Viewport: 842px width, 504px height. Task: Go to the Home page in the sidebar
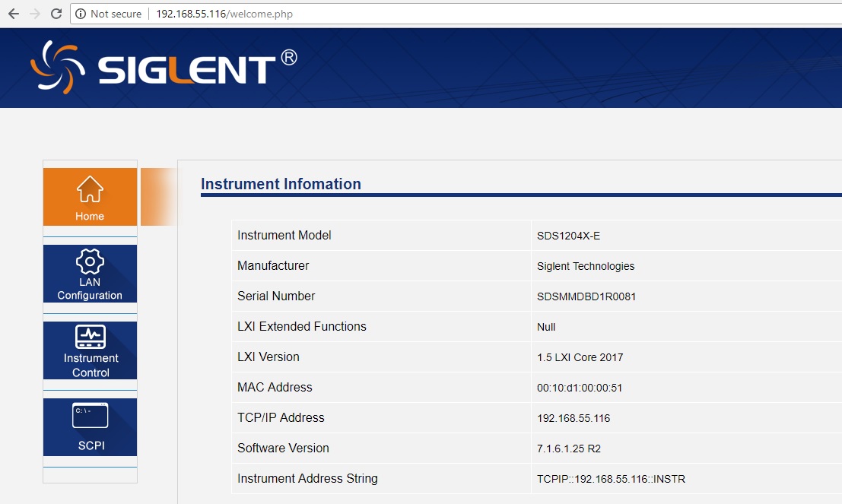point(90,197)
